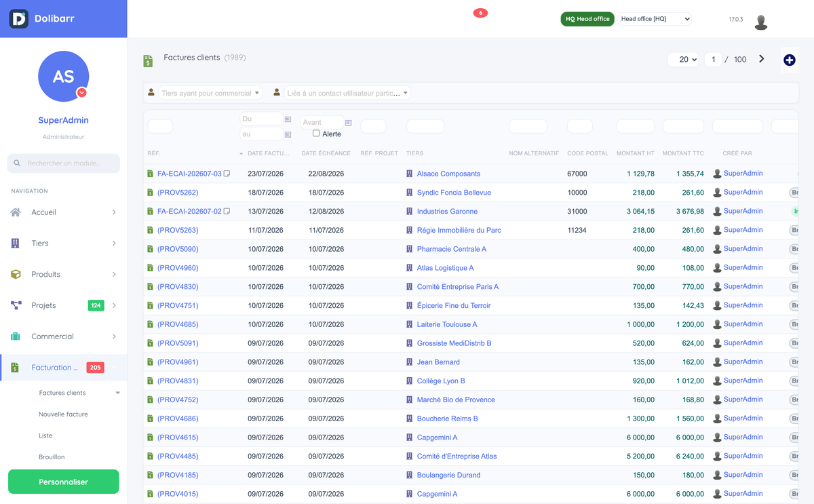Sort by Montant TTC column header
814x504 pixels.
tap(683, 153)
